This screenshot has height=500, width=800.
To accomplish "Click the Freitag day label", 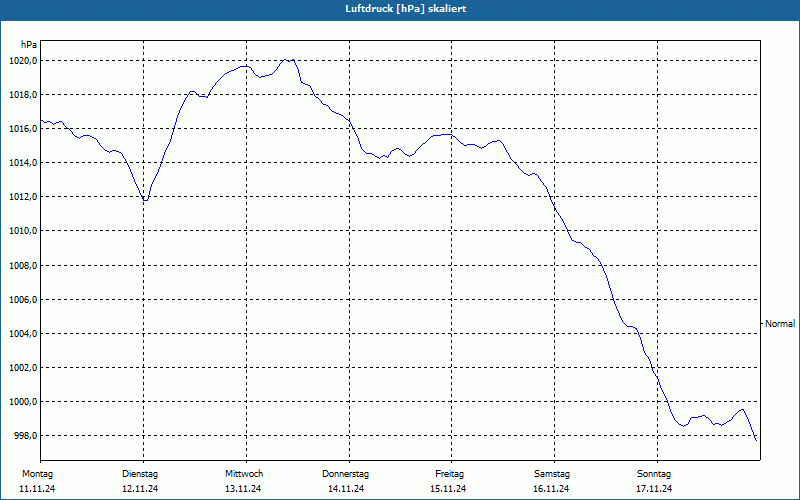I will [x=449, y=474].
